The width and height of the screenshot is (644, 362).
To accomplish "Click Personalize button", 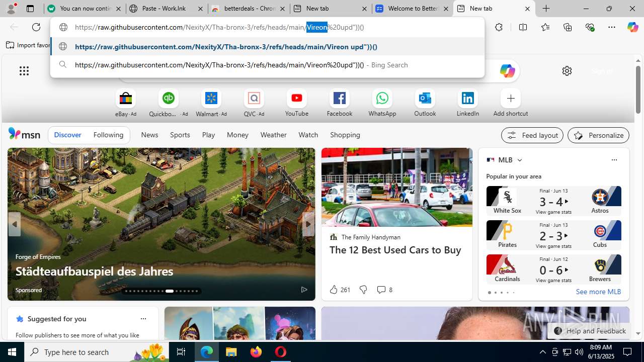I will click(598, 135).
